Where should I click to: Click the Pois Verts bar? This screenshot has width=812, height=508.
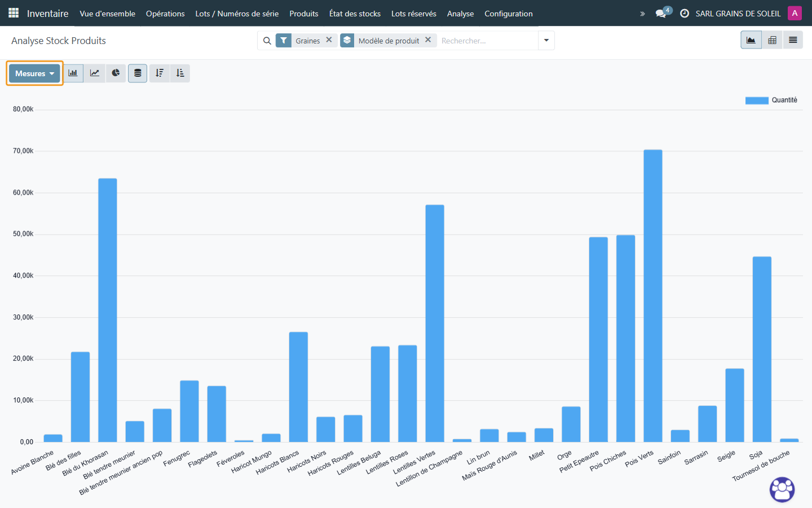click(653, 296)
